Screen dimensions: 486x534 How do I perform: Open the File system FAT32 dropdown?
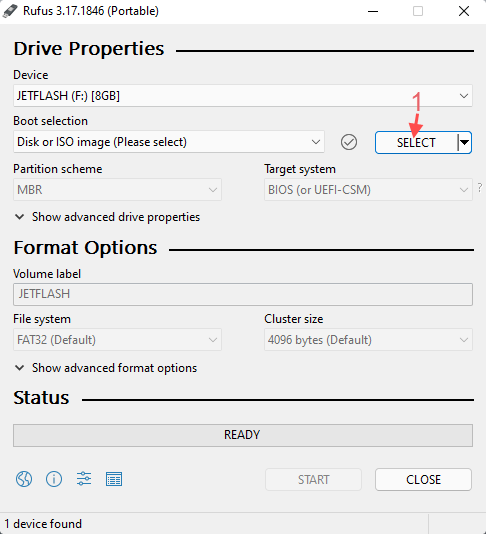pyautogui.click(x=117, y=340)
